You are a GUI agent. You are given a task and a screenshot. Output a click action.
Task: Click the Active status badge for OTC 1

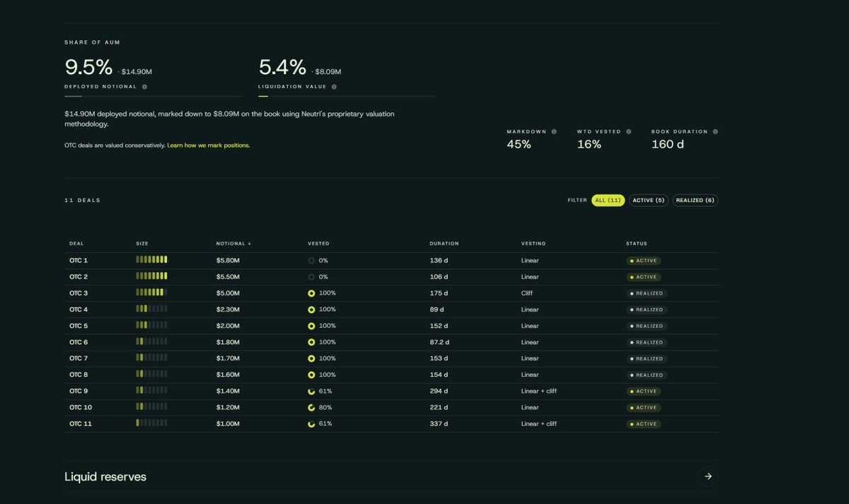644,261
